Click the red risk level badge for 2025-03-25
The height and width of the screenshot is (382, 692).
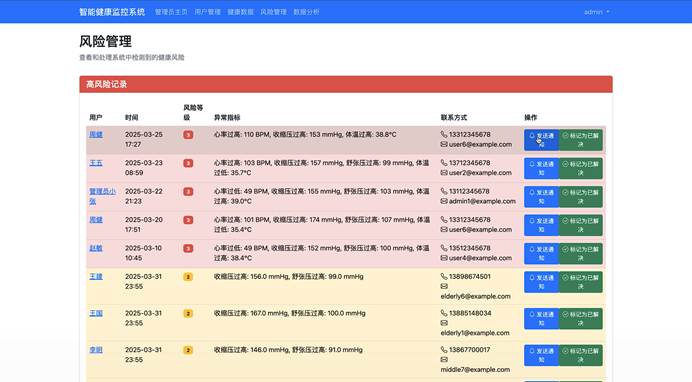[188, 135]
